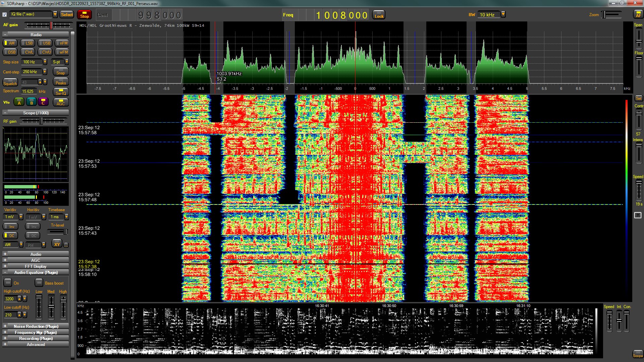The height and width of the screenshot is (362, 644).
Task: Open the BW 10 kHz dropdown
Action: click(503, 14)
